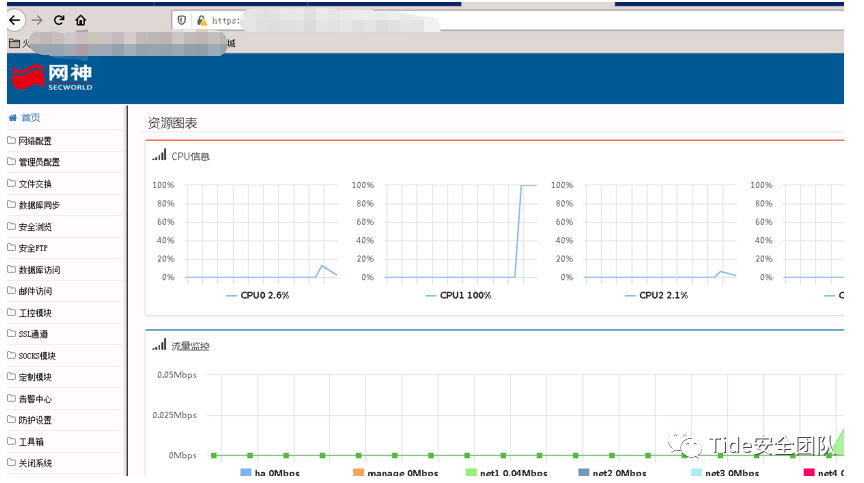Click the bar-chart icon beside CPU信息
This screenshot has width=864, height=483.
159,155
